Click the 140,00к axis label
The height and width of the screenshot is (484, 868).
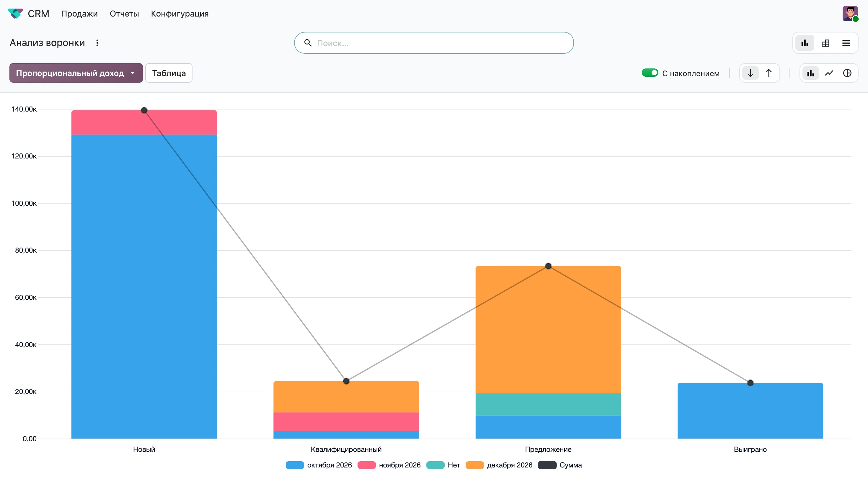click(24, 109)
